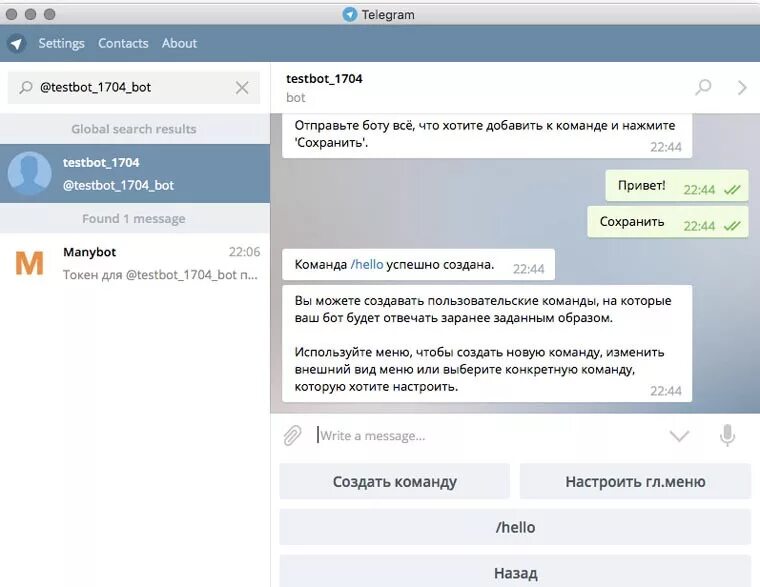Click the Manybot orange M avatar
Screen dimensions: 760x587
point(29,263)
